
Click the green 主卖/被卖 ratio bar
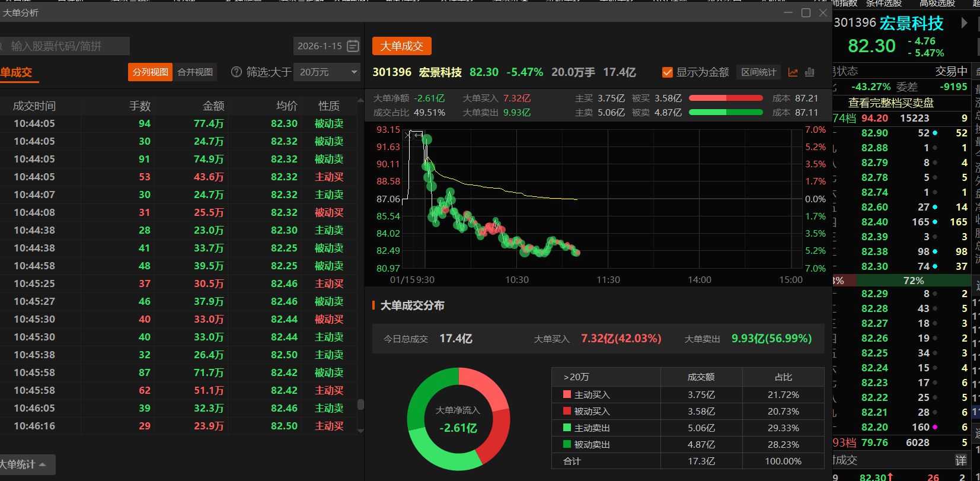pos(726,112)
